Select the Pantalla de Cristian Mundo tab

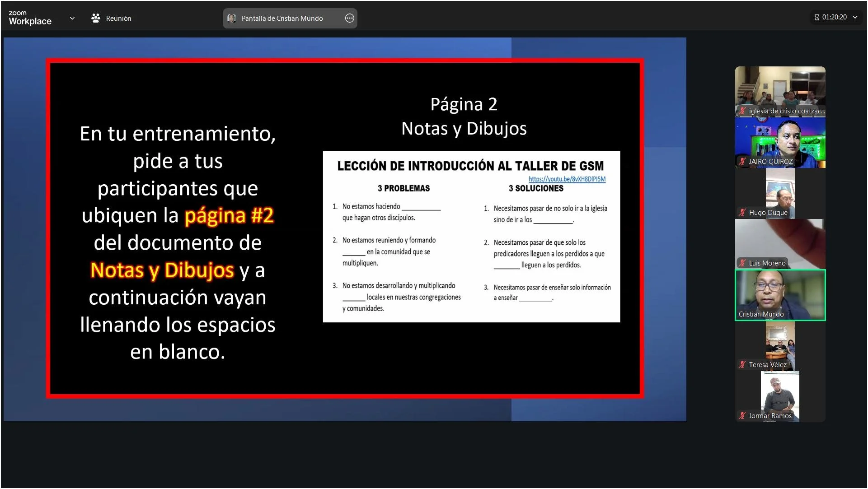click(282, 18)
